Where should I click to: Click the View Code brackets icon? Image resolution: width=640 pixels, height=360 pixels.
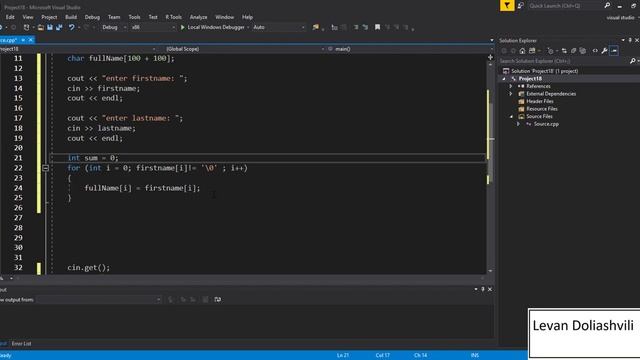(x=595, y=51)
